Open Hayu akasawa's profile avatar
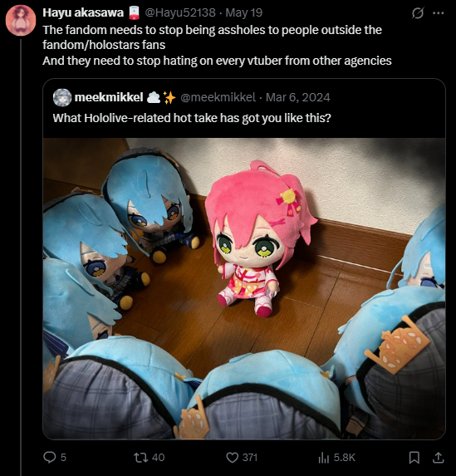This screenshot has width=456, height=476. coord(21,20)
